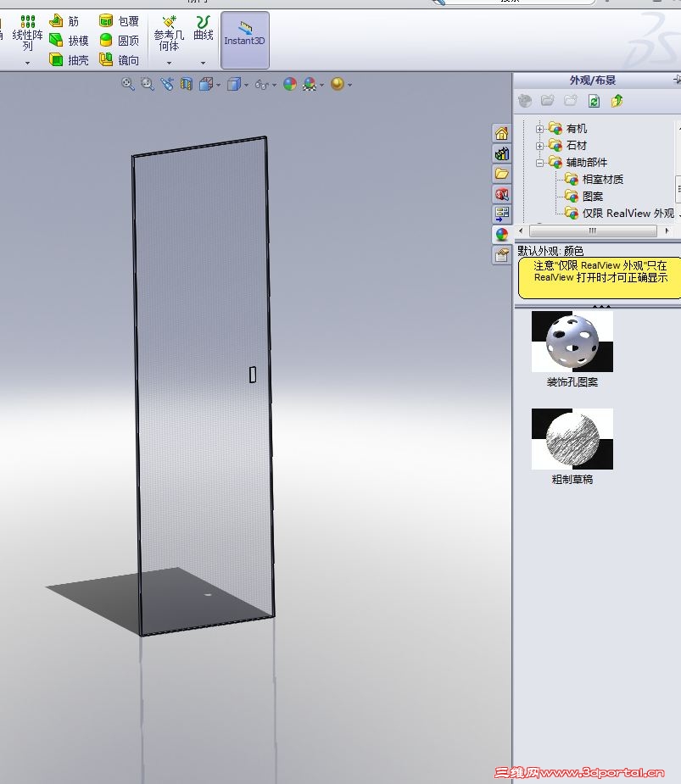The height and width of the screenshot is (784, 681).
Task: Select the 拔模 draft tool
Action: pos(69,41)
